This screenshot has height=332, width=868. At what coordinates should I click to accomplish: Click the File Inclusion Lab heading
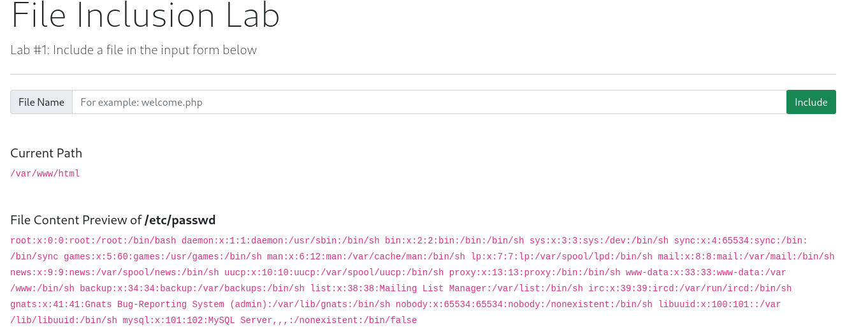click(x=145, y=15)
